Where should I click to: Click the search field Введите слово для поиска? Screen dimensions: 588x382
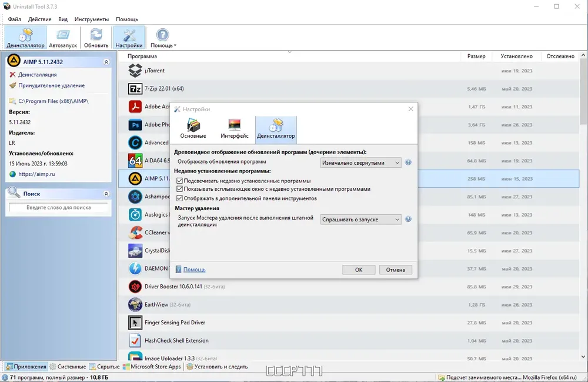(58, 208)
